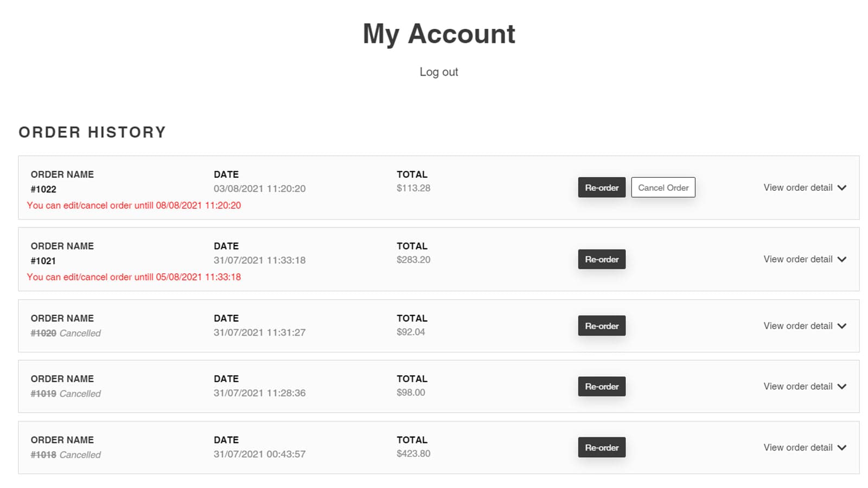Screen dimensions: 868x488
Task: Expand order detail for order #1022
Action: point(805,188)
